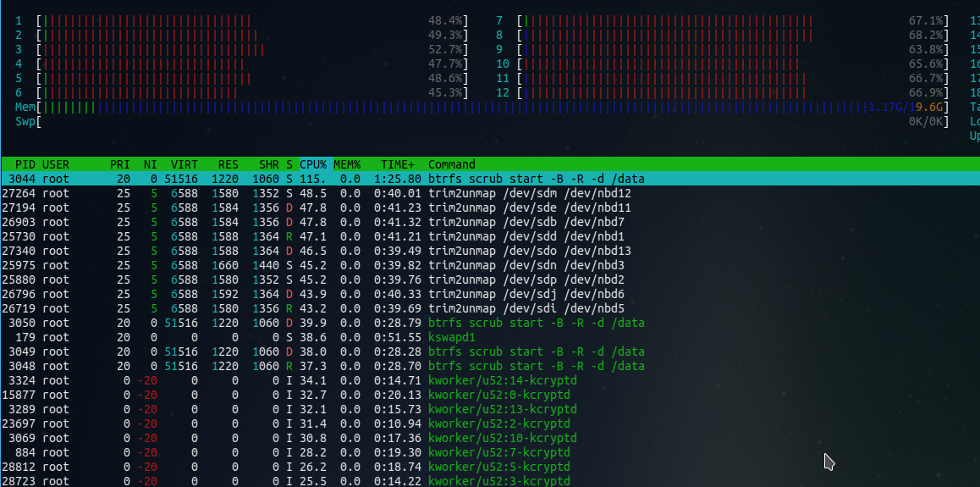Select trim2unmap /dev/sdj /dev/nbd6 process row
Screen dimensions: 980x487
point(490,294)
